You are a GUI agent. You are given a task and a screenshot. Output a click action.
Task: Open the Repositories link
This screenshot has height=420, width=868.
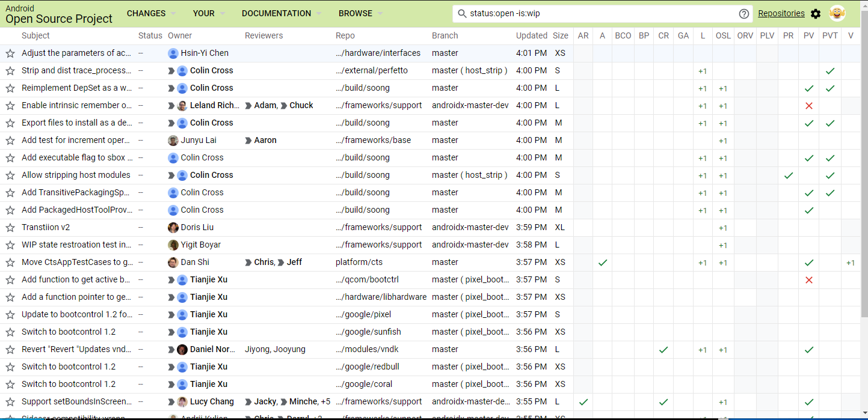(781, 13)
